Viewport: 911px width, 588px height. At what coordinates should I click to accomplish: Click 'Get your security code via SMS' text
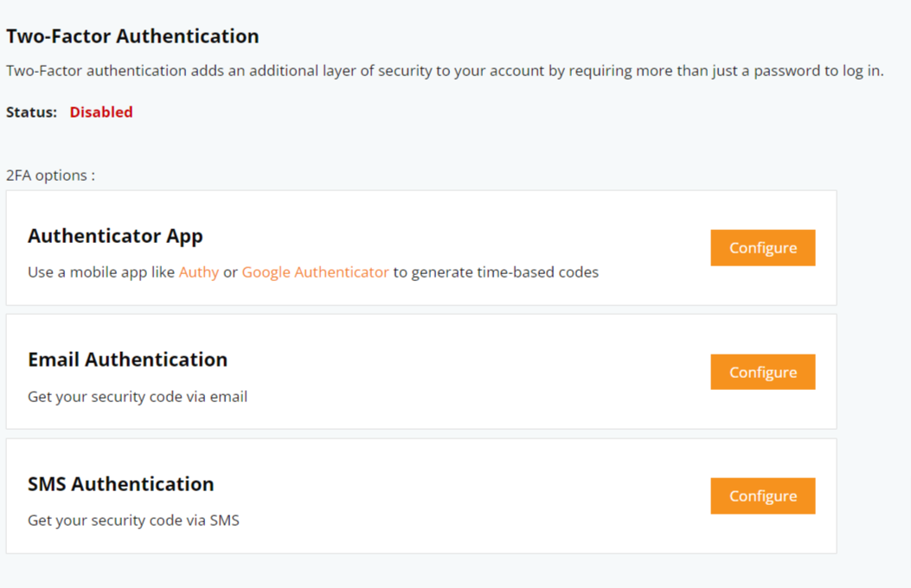pos(133,521)
